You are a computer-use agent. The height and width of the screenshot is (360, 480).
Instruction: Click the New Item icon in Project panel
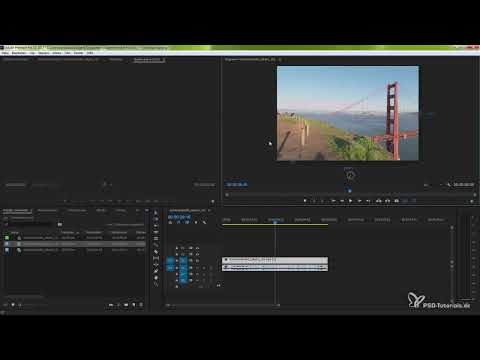[x=134, y=305]
